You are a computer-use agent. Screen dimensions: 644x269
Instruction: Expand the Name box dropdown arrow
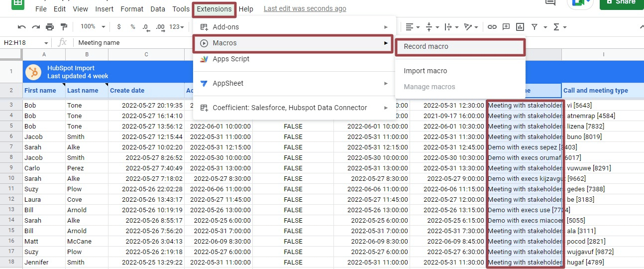coord(46,43)
